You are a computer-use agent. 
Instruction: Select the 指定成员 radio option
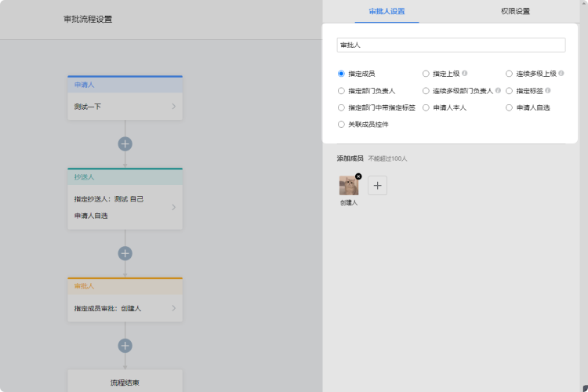coord(341,74)
